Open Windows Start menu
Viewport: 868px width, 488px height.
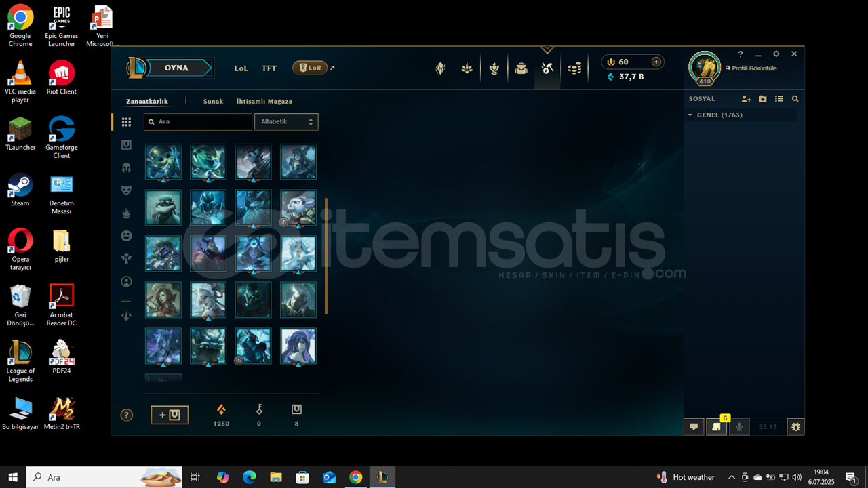pyautogui.click(x=13, y=477)
